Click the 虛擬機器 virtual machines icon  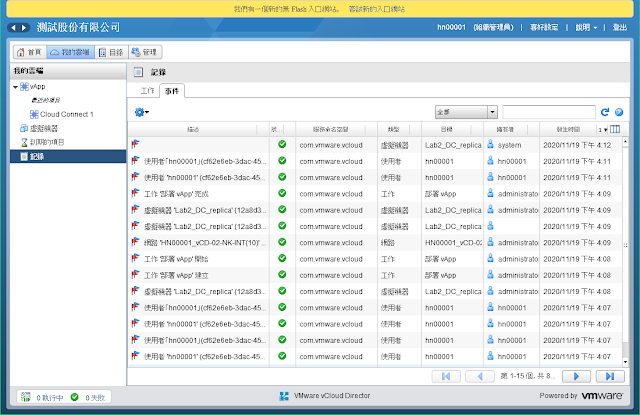[24, 129]
